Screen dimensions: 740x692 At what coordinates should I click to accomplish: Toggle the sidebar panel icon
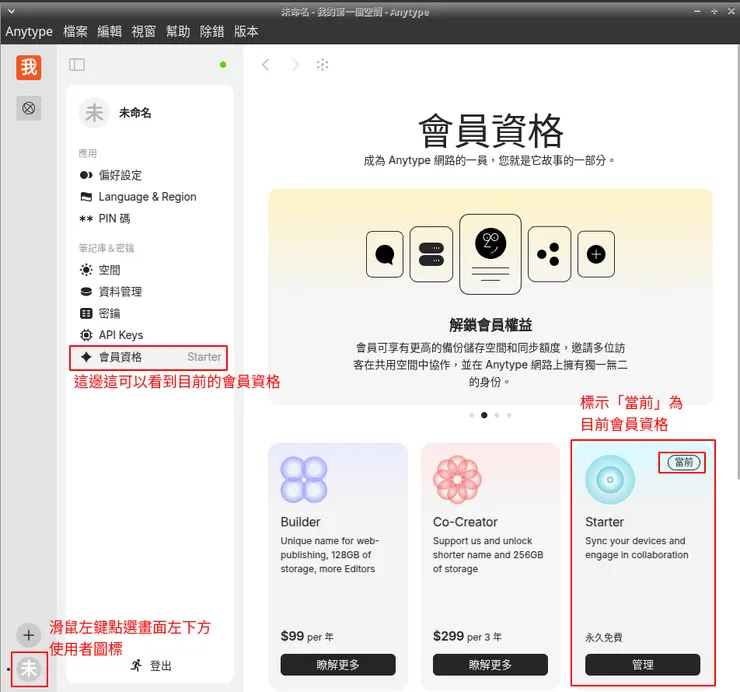point(77,65)
